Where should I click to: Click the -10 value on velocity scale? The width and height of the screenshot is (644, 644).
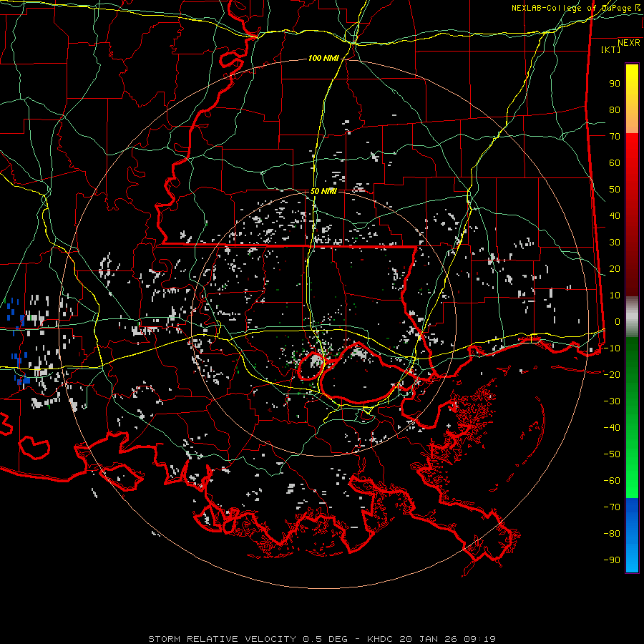[612, 348]
